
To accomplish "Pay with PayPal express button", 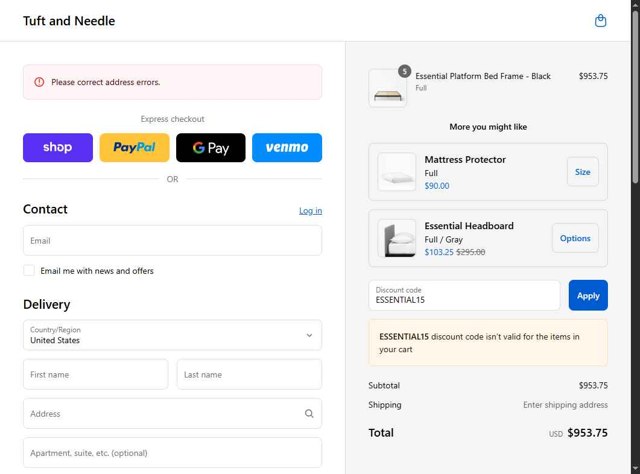I will click(134, 147).
